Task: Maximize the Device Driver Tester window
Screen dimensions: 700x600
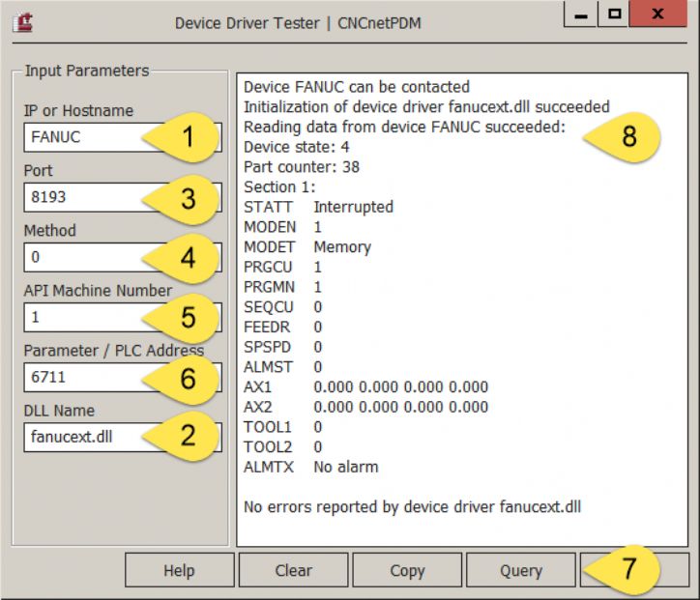Action: click(613, 17)
